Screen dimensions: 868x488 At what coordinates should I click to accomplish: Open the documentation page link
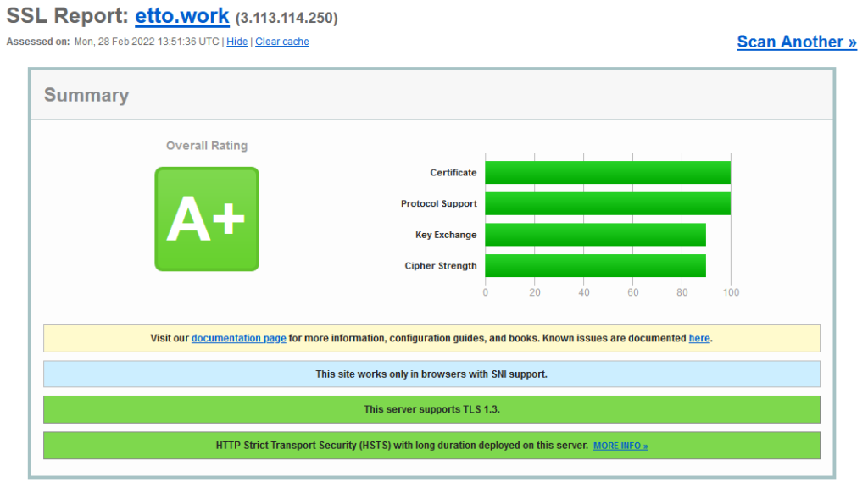(238, 338)
